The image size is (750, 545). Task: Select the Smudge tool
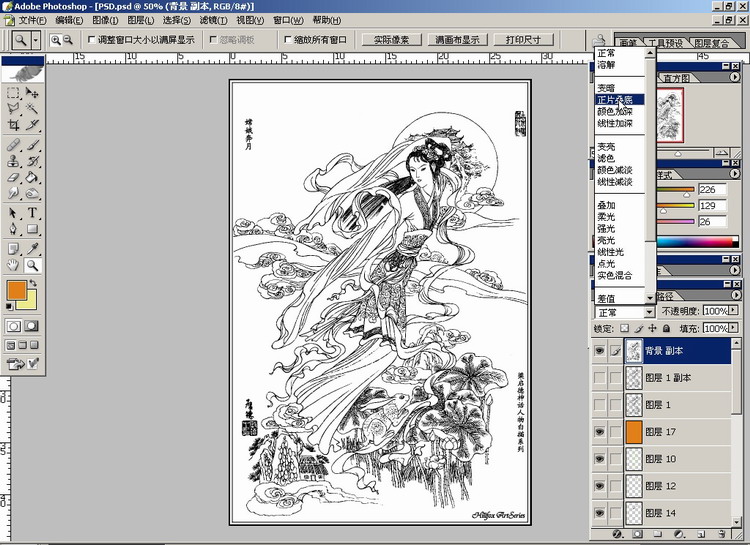point(13,193)
